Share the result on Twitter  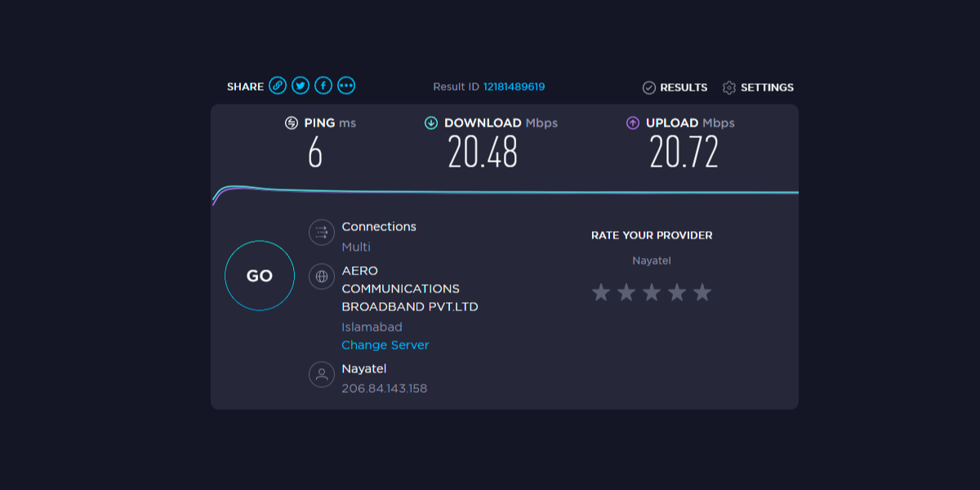tap(301, 86)
